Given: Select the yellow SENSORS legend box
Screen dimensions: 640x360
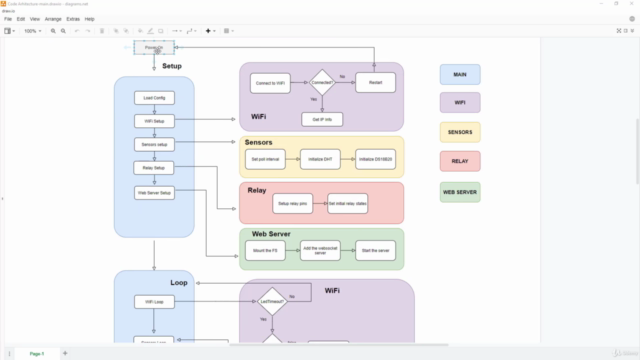Looking at the screenshot, I should coord(460,132).
